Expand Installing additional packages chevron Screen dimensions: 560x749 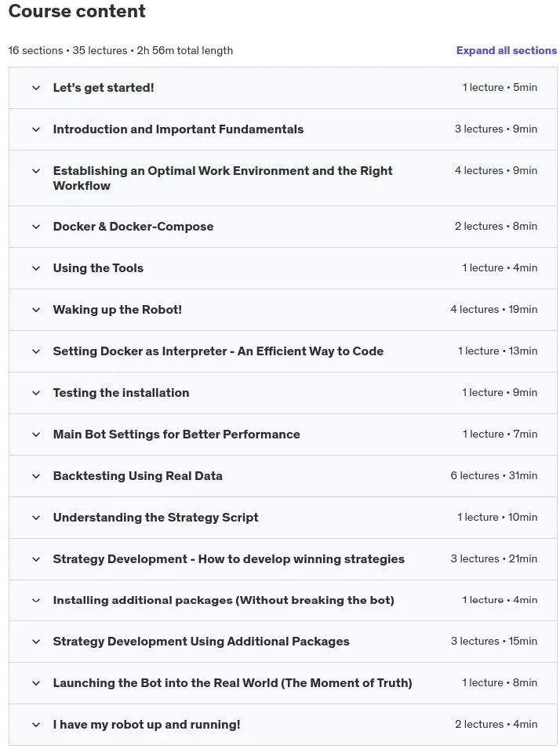pyautogui.click(x=36, y=601)
